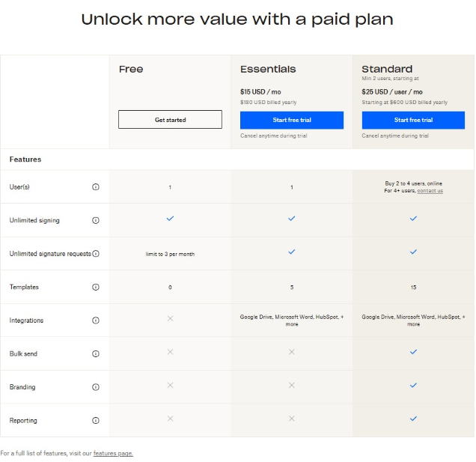Open the Branding info icon
Viewport: 476px width, 462px height.
pos(96,387)
